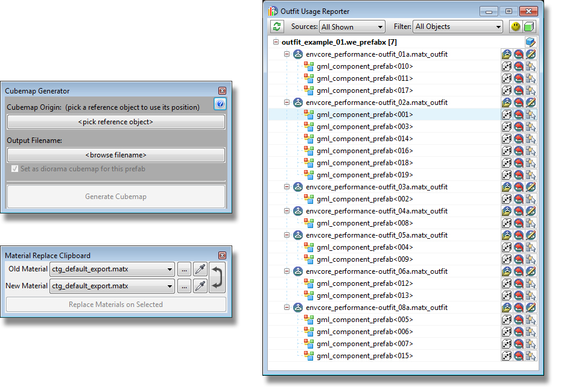
Task: Click the red arrow icon on gml_component_prefab<010> row
Action: (x=518, y=66)
